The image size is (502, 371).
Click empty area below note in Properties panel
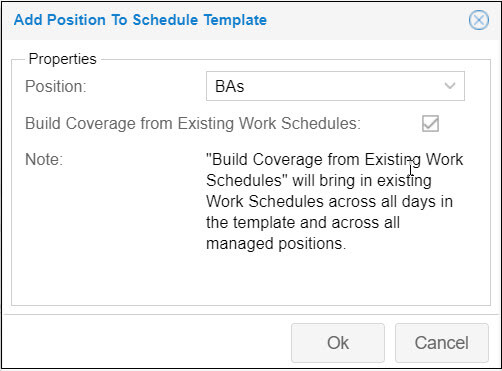point(251,278)
